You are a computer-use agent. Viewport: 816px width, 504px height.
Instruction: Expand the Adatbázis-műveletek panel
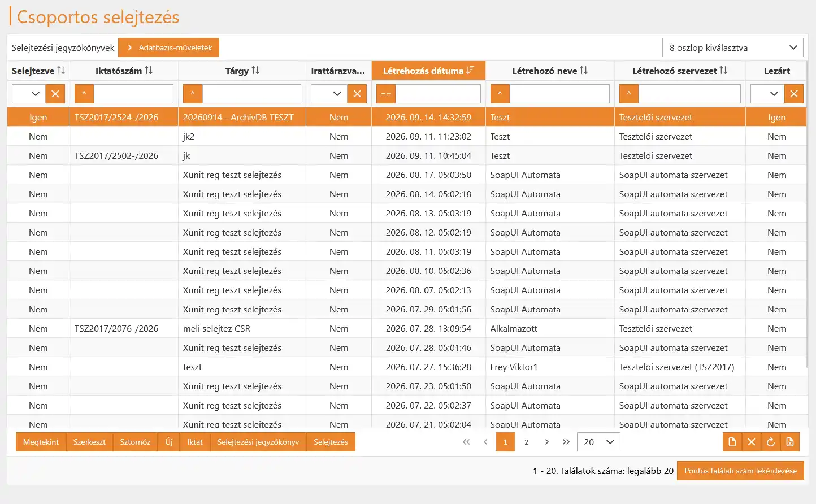point(168,47)
